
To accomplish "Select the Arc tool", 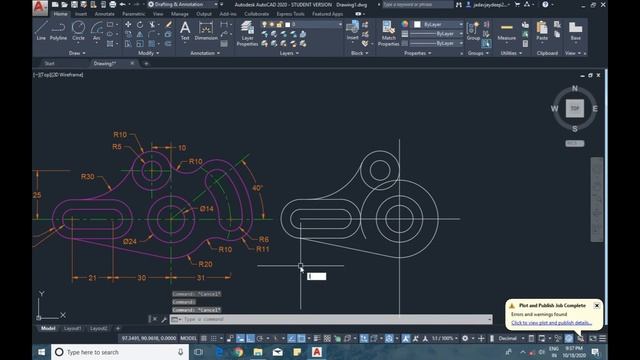I will (96, 31).
